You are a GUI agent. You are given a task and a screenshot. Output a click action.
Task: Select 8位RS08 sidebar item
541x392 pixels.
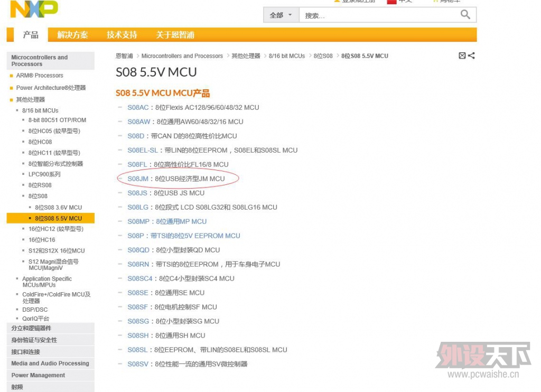pos(40,185)
